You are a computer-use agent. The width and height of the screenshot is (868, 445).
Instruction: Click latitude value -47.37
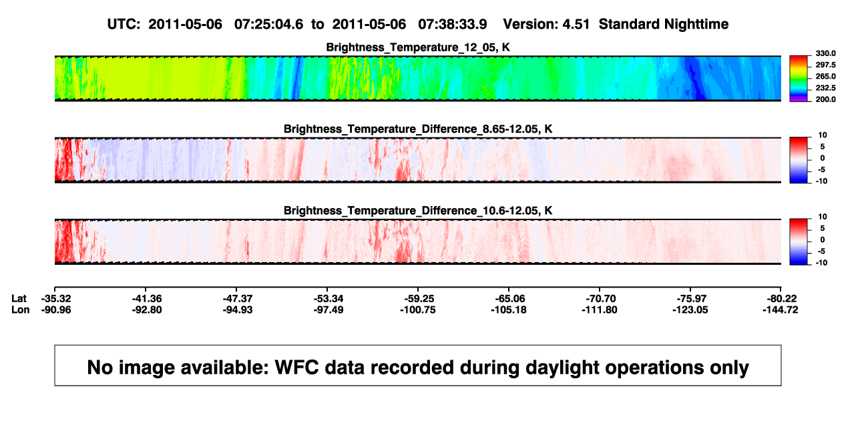pyautogui.click(x=237, y=298)
